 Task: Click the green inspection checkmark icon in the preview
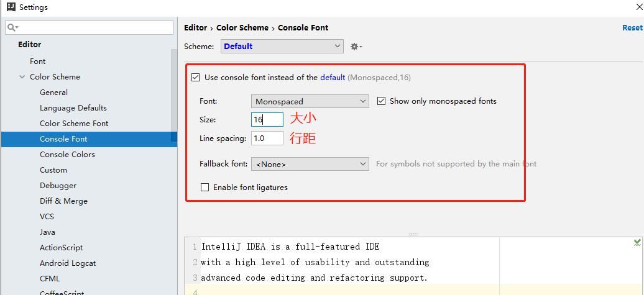click(637, 242)
